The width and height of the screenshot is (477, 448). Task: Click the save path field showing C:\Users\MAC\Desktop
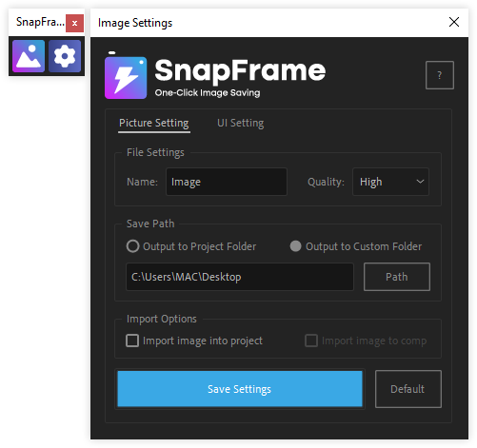240,277
